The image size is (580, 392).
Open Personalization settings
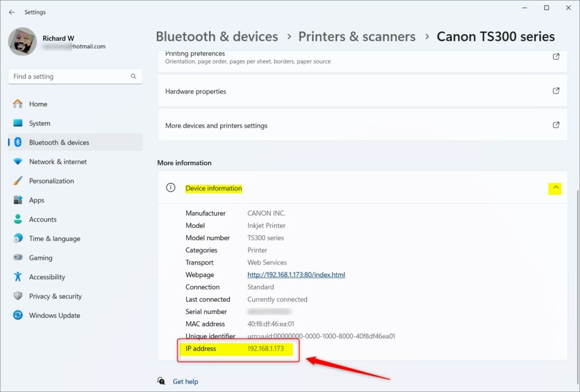tap(52, 181)
